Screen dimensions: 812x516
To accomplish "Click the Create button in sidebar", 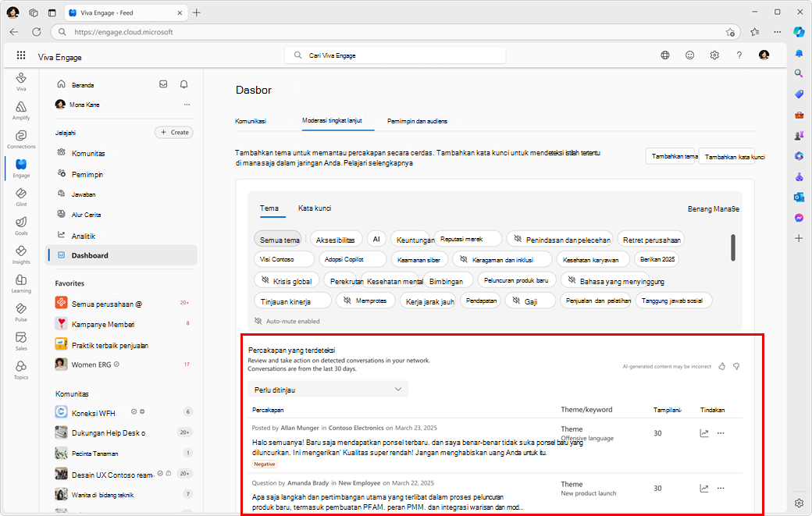I will click(174, 133).
